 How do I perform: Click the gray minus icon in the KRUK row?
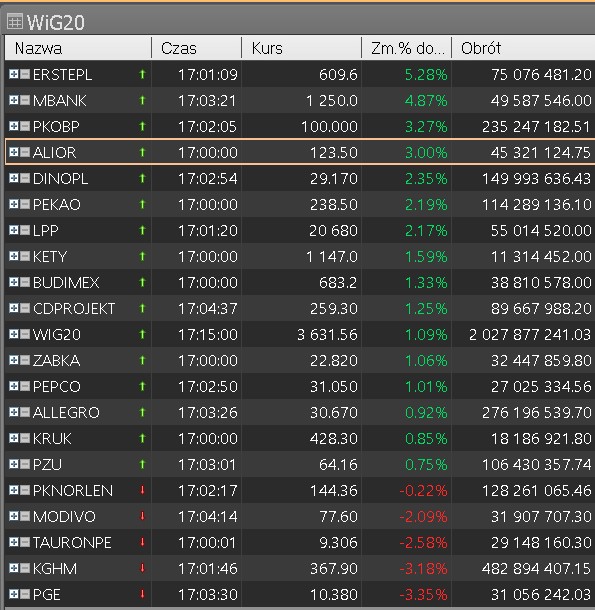coord(25,438)
